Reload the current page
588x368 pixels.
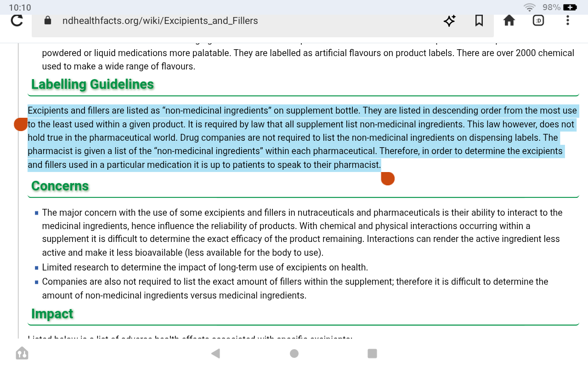point(17,21)
